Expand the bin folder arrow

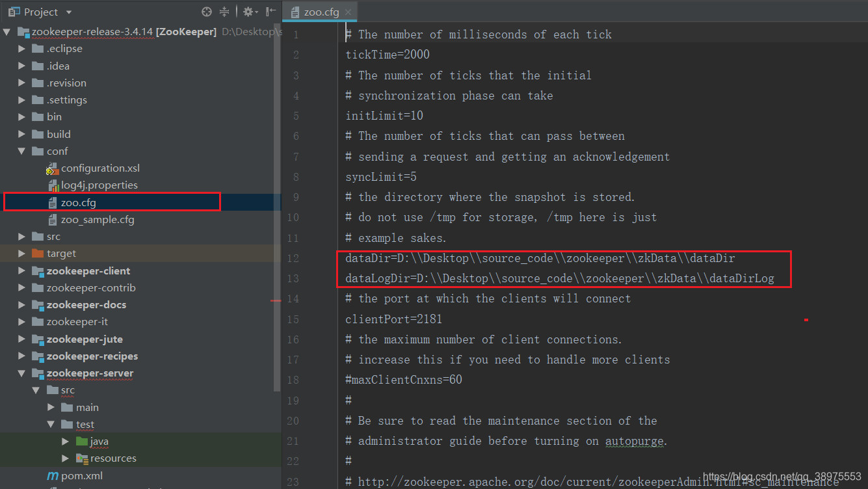coord(22,117)
